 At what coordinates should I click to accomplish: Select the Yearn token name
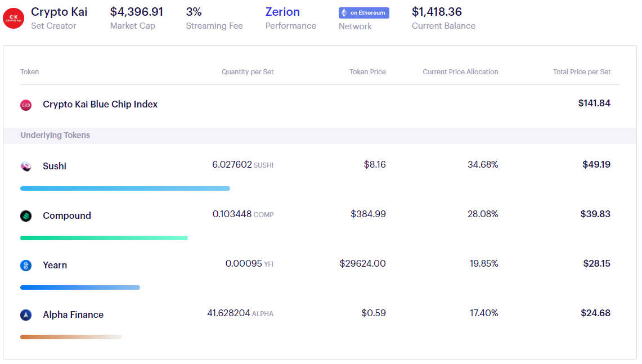(x=55, y=266)
